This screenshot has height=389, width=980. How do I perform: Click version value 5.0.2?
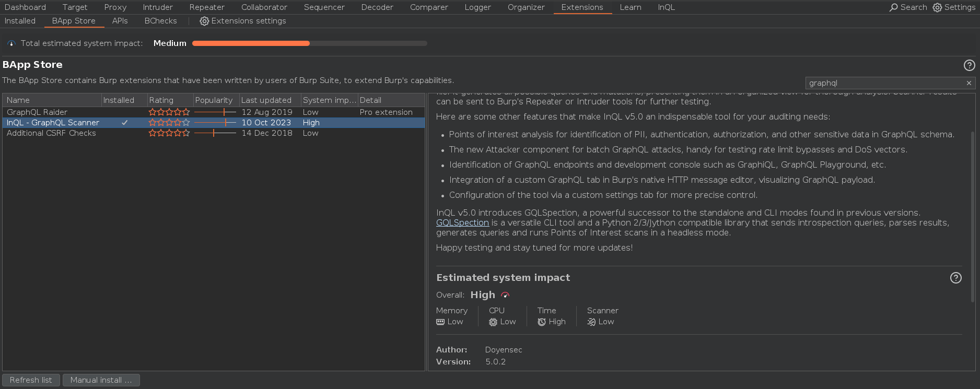click(x=495, y=362)
